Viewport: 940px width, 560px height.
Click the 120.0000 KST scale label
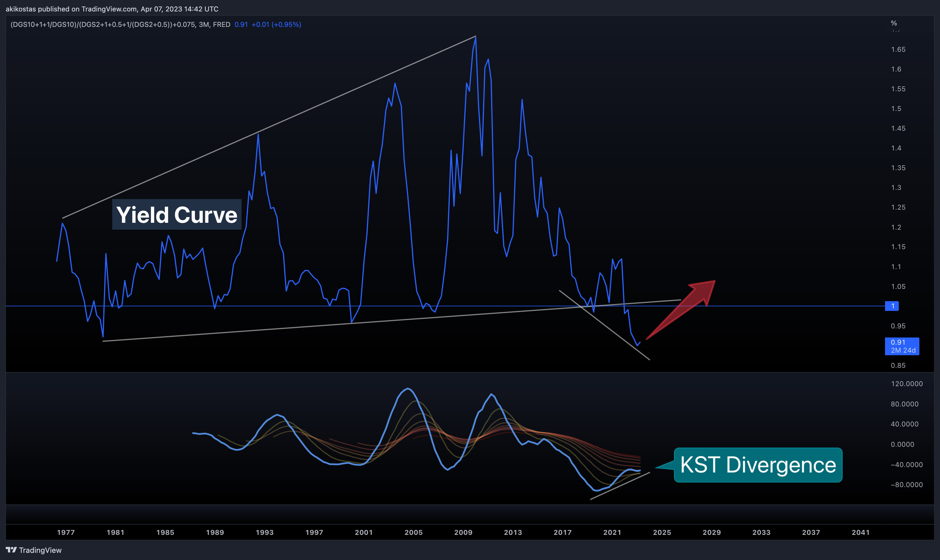pyautogui.click(x=907, y=384)
